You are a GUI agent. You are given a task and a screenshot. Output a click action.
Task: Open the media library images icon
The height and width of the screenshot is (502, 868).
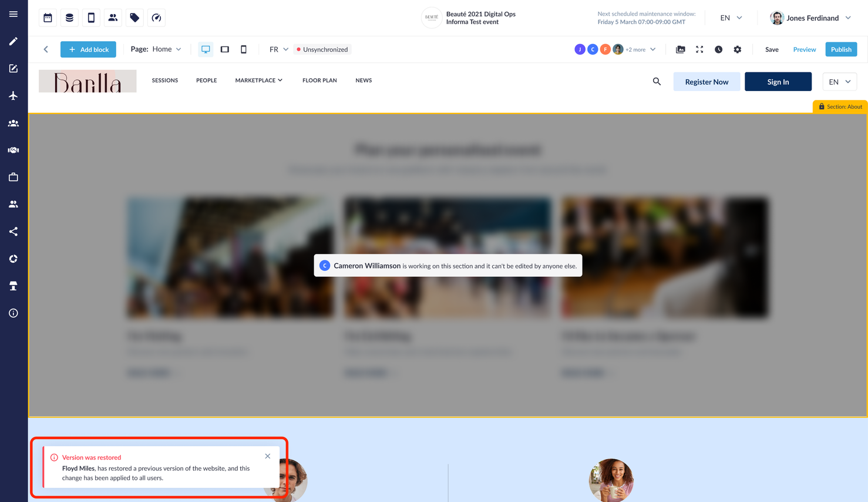(681, 49)
